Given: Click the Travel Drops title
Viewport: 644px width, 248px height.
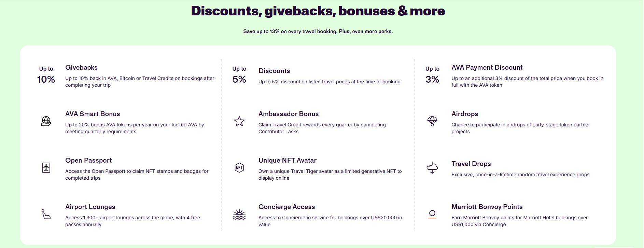Looking at the screenshot, I should click(x=471, y=164).
